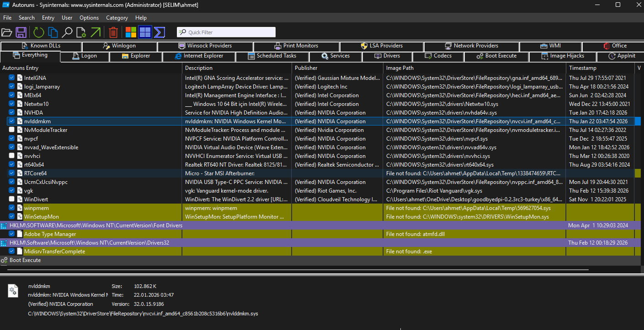Check the WinDivert driver entry checkbox
The width and height of the screenshot is (644, 330).
[12, 199]
